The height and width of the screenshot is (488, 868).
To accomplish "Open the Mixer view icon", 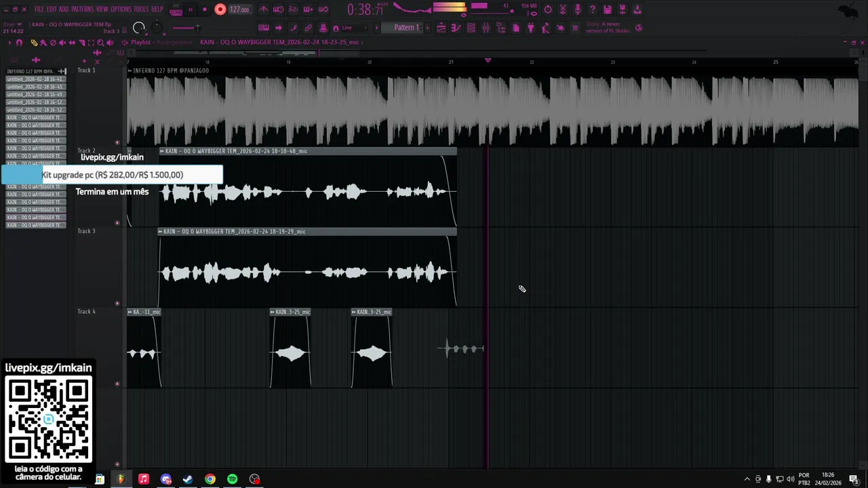I will pos(486,28).
